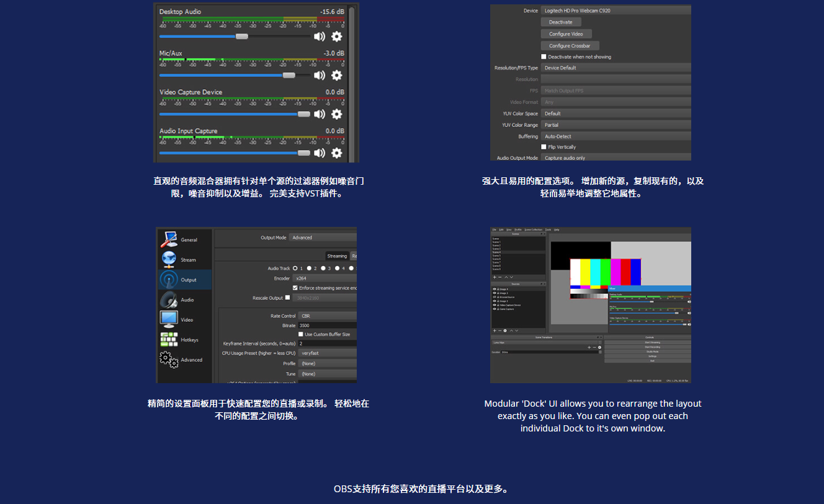The width and height of the screenshot is (824, 504).
Task: Open Video settings monitor icon
Action: (x=169, y=319)
